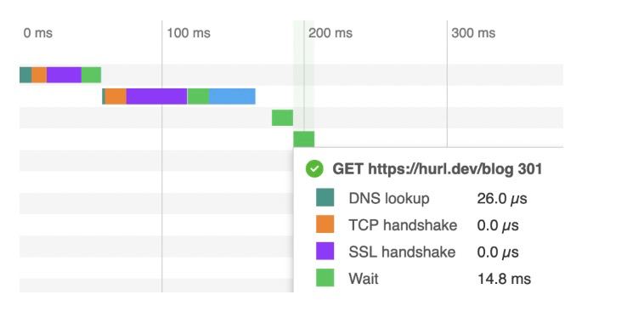Image resolution: width=644 pixels, height=323 pixels.
Task: Select the green bar in fourth row
Action: tap(304, 139)
